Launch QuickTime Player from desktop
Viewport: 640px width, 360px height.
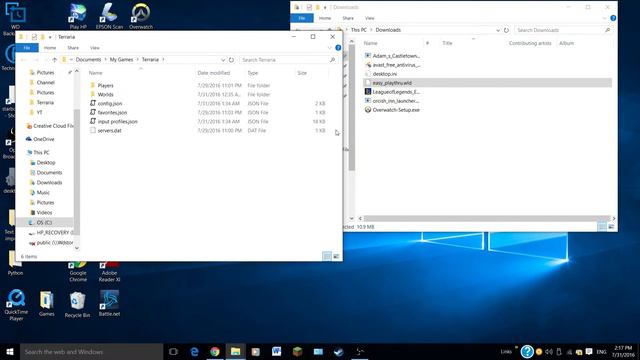16,305
